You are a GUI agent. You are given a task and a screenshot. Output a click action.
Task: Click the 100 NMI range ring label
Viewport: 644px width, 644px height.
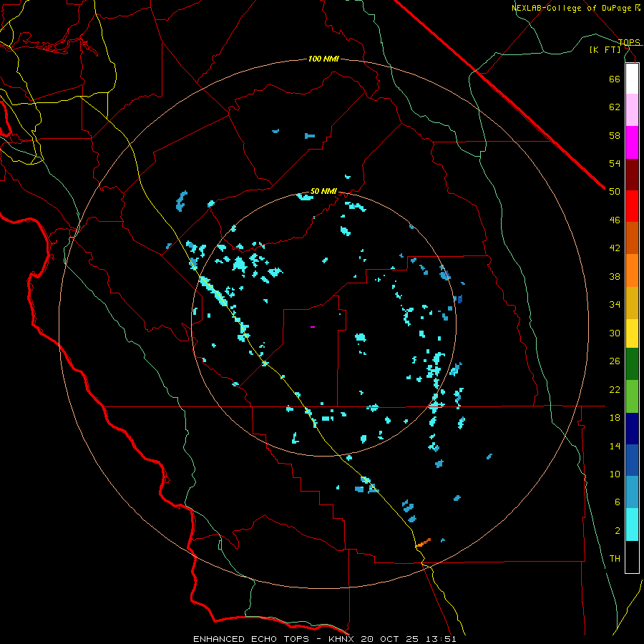(323, 59)
